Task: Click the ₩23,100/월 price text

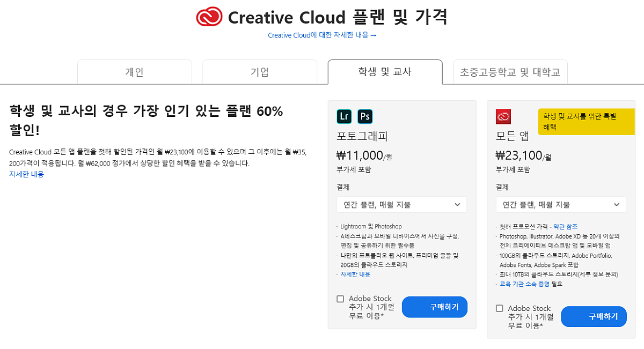Action: (523, 156)
